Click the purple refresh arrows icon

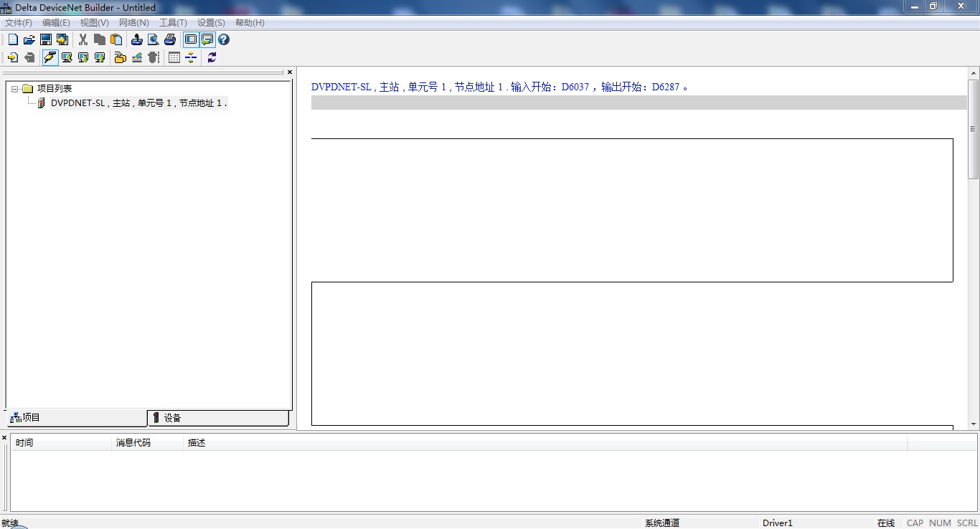click(212, 58)
